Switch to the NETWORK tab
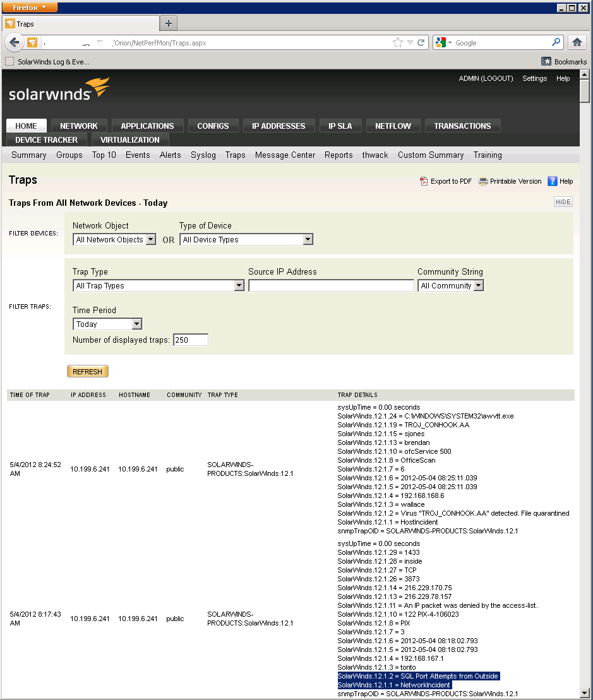This screenshot has width=593, height=700. (x=79, y=126)
